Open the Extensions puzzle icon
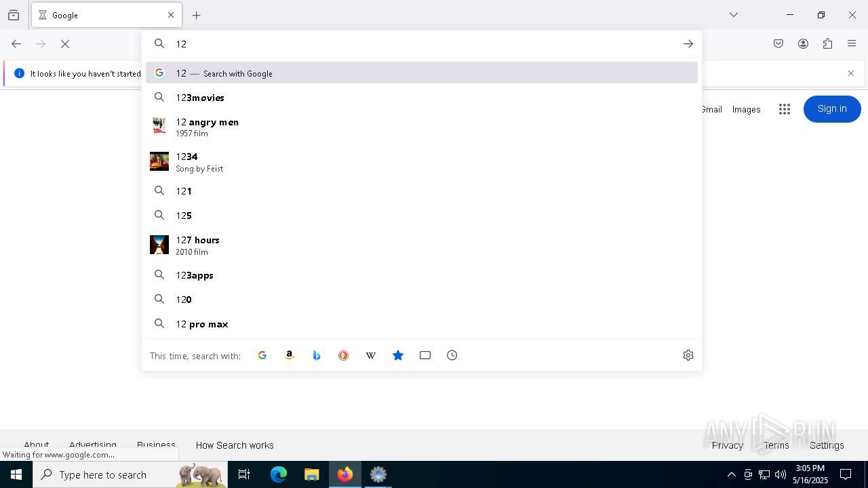Viewport: 868px width, 488px height. [x=827, y=44]
